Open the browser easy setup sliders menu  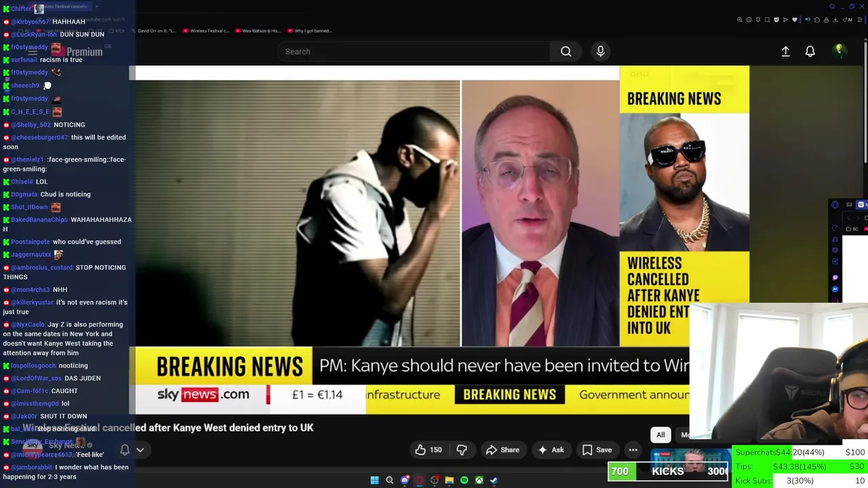[860, 20]
